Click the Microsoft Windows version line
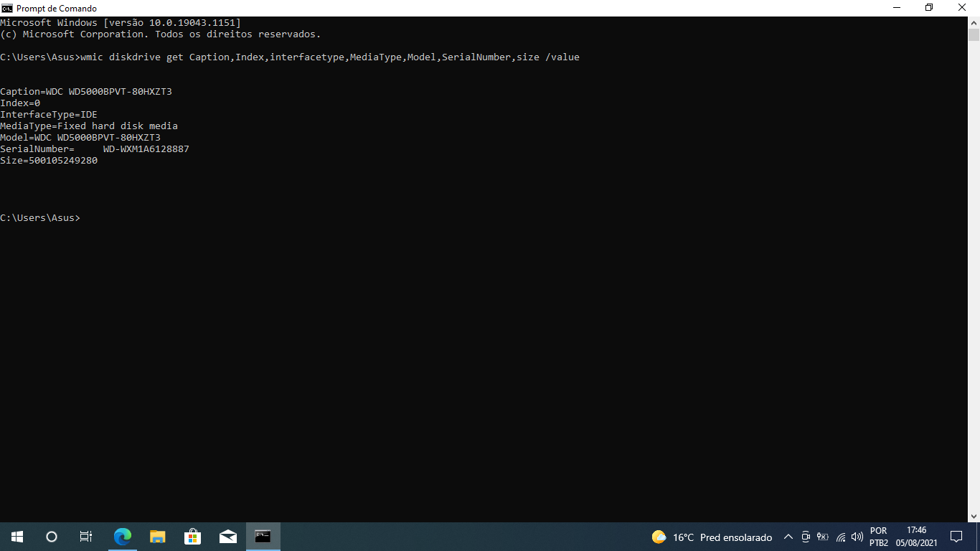 coord(121,23)
